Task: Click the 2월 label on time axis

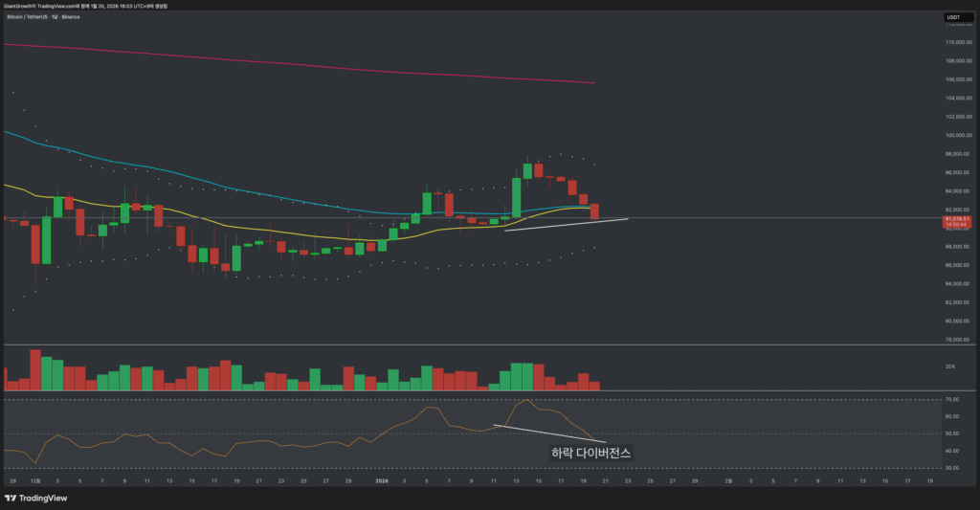Action: (728, 480)
